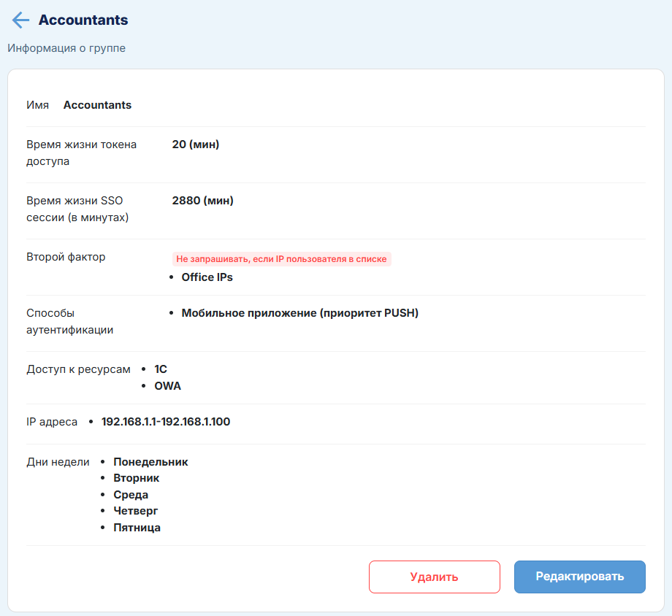The height and width of the screenshot is (616, 672).
Task: Select Четверг in the weekdays list
Action: pos(136,511)
